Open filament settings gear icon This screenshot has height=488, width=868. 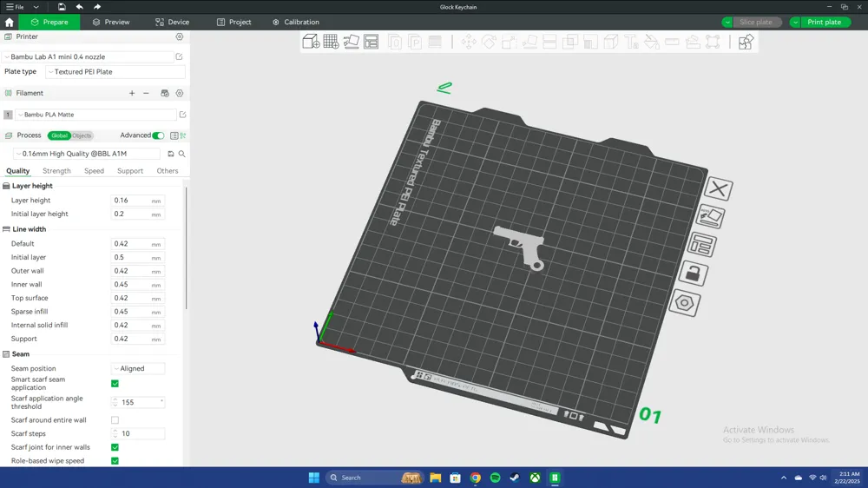pos(180,93)
